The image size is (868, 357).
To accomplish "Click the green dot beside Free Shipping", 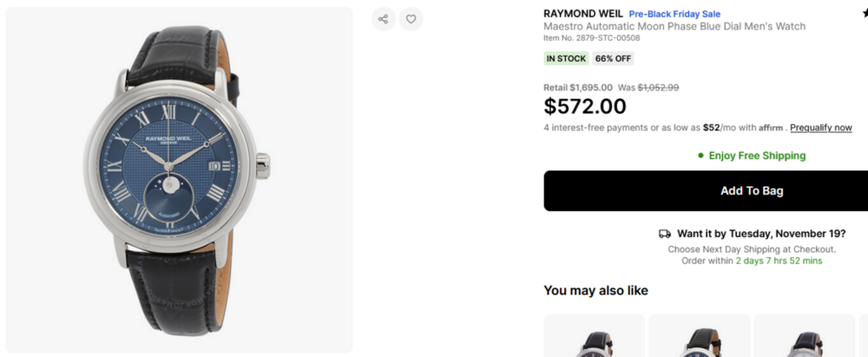I will pyautogui.click(x=700, y=155).
